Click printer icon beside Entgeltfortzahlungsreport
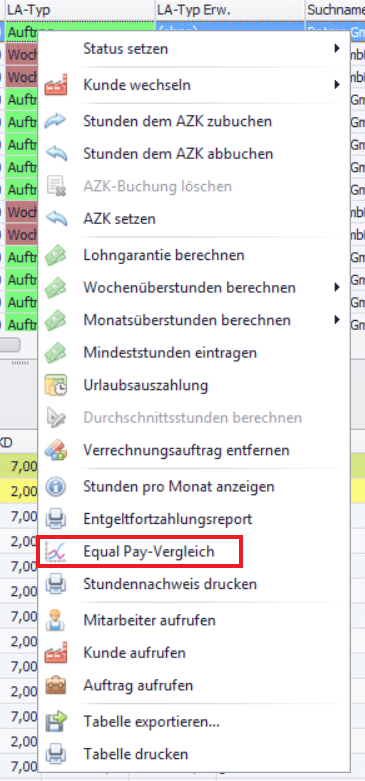Image resolution: width=365 pixels, height=781 pixels. [x=56, y=520]
